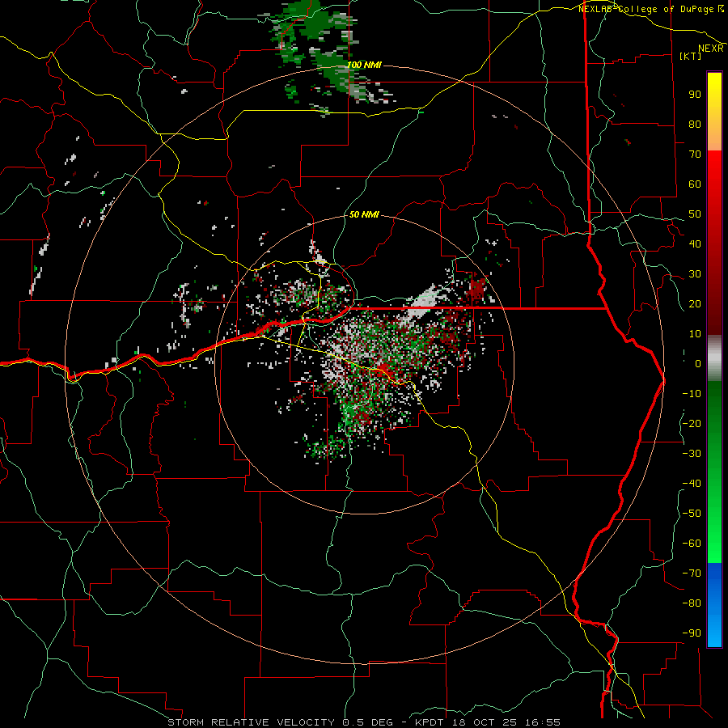The width and height of the screenshot is (728, 728).
Task: Click the -60 value on velocity scale
Action: 692,544
